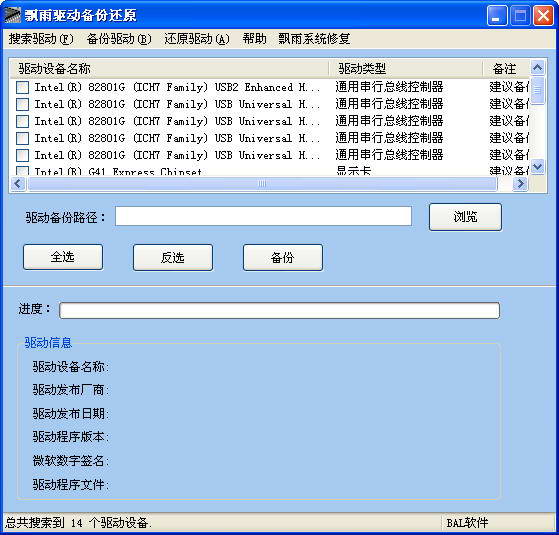Click the horizontal scroll right arrow
The image size is (559, 535).
click(520, 184)
